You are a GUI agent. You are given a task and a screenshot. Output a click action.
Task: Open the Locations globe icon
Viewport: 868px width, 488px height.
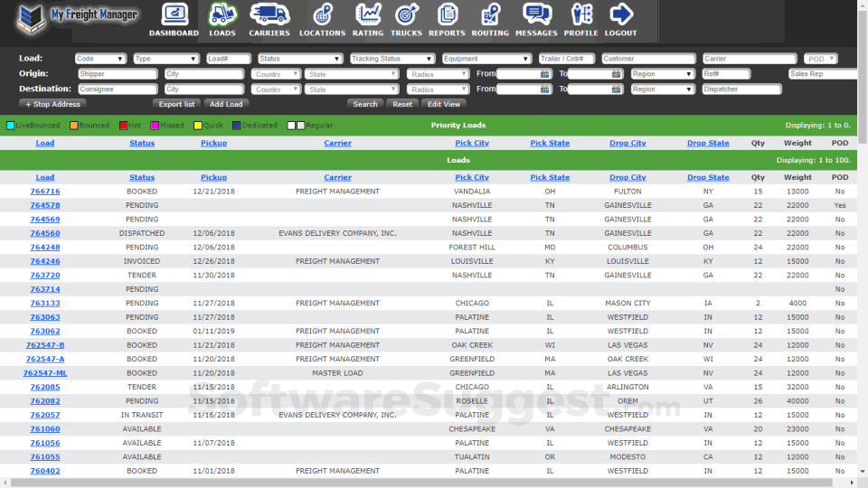[322, 14]
